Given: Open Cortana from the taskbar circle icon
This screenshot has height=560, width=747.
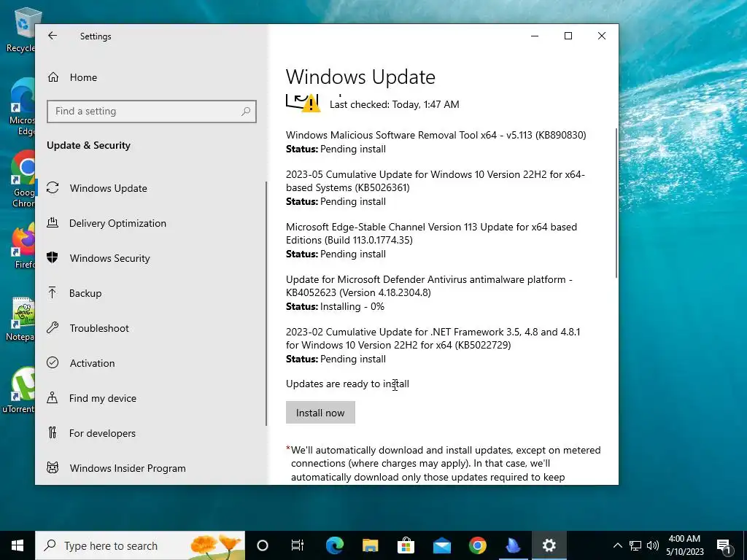Looking at the screenshot, I should (x=263, y=545).
